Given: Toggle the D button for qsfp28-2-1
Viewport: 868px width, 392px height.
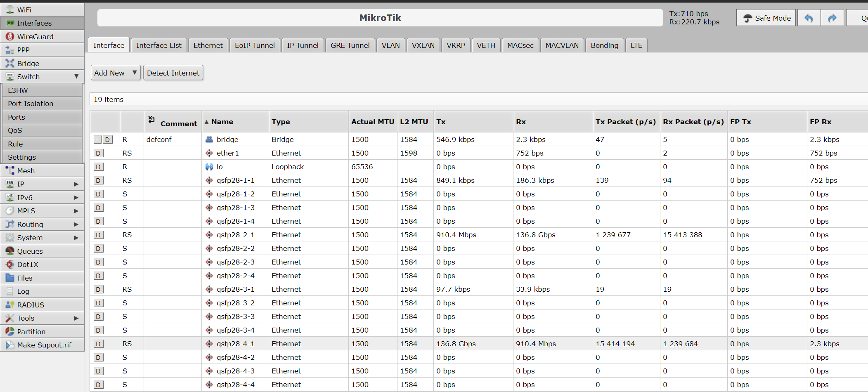Looking at the screenshot, I should 98,235.
